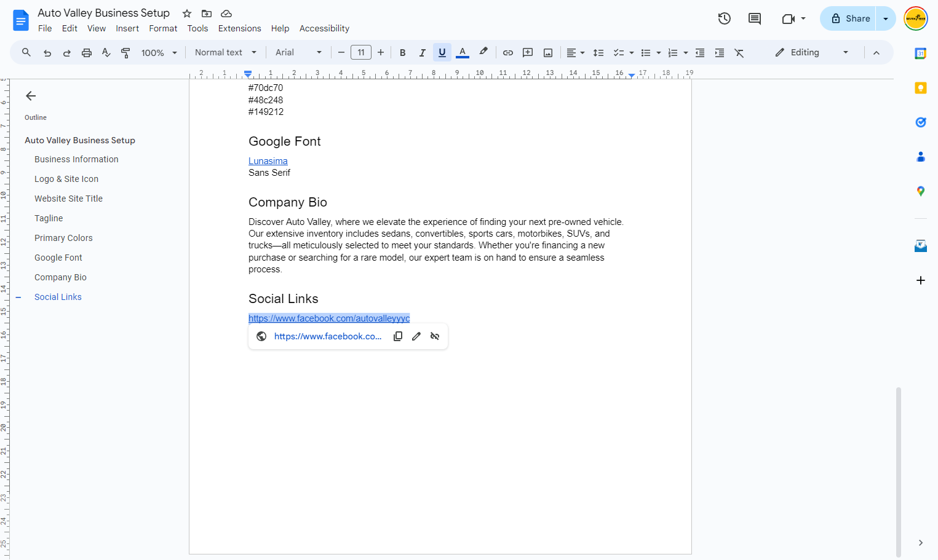Toggle bold formatting
938x560 pixels.
click(x=403, y=53)
